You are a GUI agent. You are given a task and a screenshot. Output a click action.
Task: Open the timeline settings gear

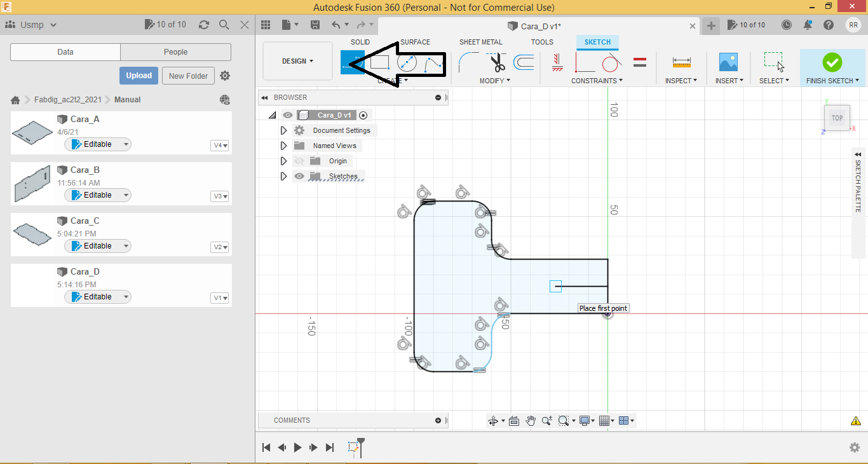[855, 447]
